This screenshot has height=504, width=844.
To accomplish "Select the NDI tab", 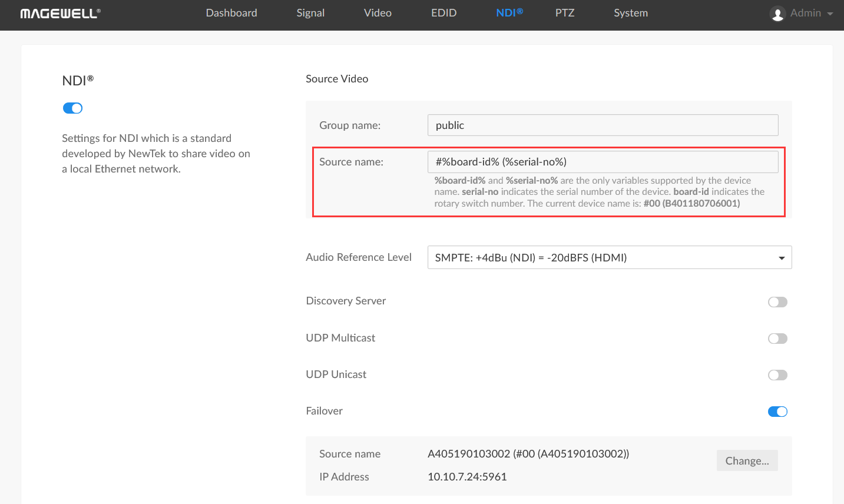I will (509, 13).
